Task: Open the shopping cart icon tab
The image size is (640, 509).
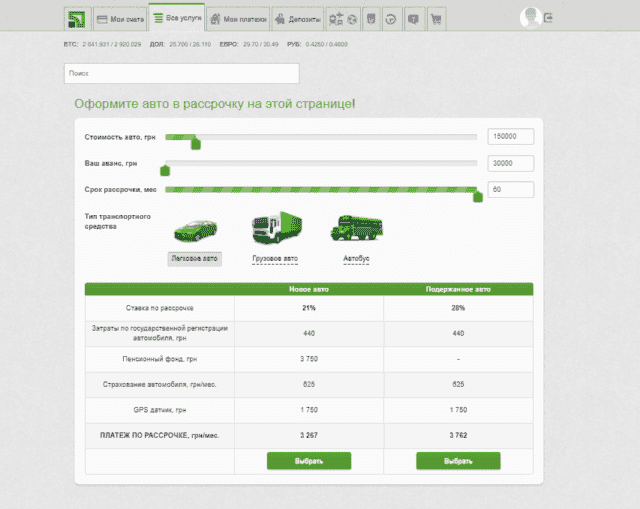Action: [x=435, y=19]
